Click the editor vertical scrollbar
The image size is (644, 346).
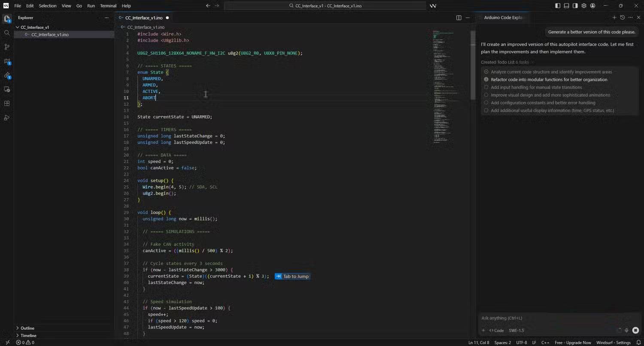tap(473, 64)
